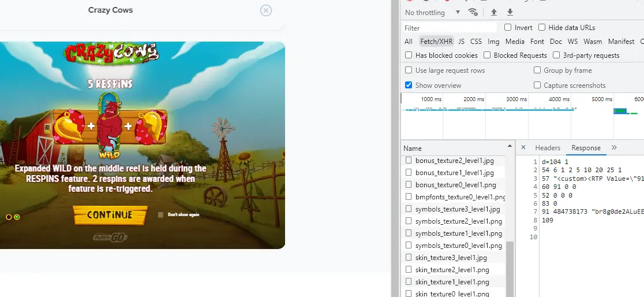Open network conditions wifi icon
The width and height of the screenshot is (644, 297).
(x=473, y=12)
